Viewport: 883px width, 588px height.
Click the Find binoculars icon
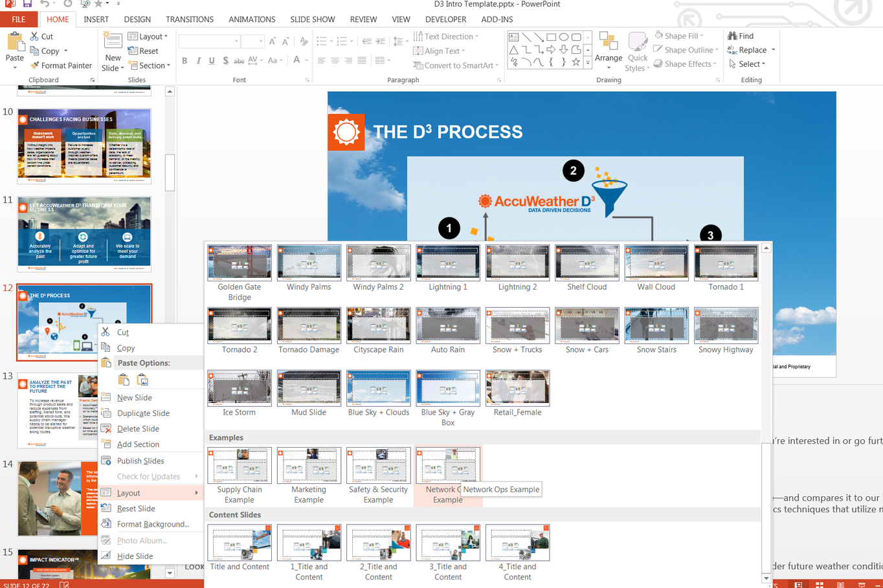pyautogui.click(x=732, y=36)
